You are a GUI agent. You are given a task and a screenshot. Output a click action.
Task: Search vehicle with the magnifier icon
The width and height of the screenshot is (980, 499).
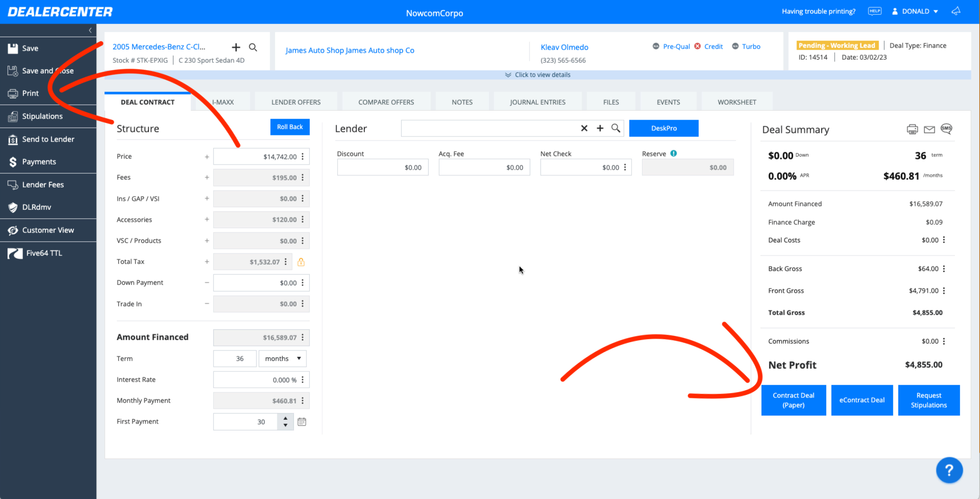pyautogui.click(x=253, y=47)
